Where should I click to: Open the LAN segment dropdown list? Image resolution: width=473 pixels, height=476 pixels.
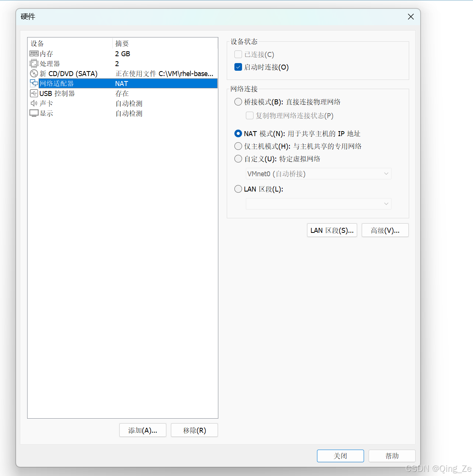tap(319, 204)
